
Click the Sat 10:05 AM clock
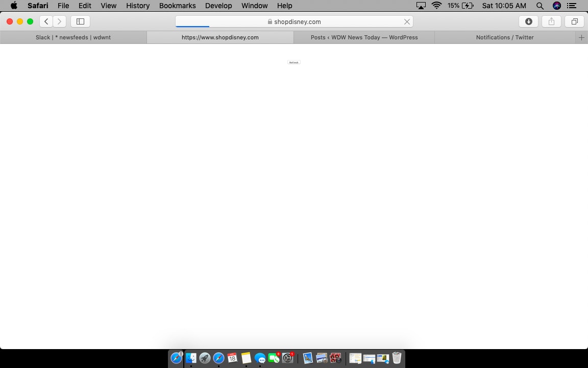point(504,6)
